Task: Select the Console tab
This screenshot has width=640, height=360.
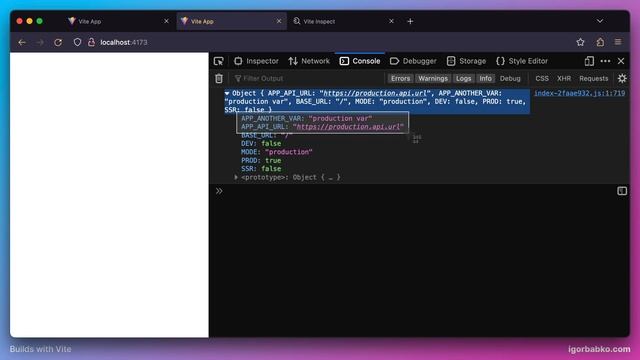Action: (x=360, y=61)
